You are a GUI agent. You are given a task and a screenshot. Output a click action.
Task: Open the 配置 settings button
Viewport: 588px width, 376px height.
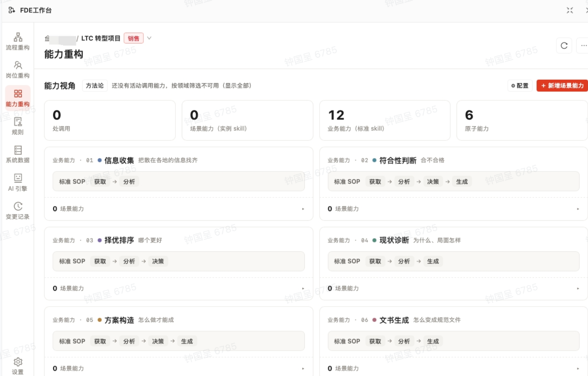(520, 86)
